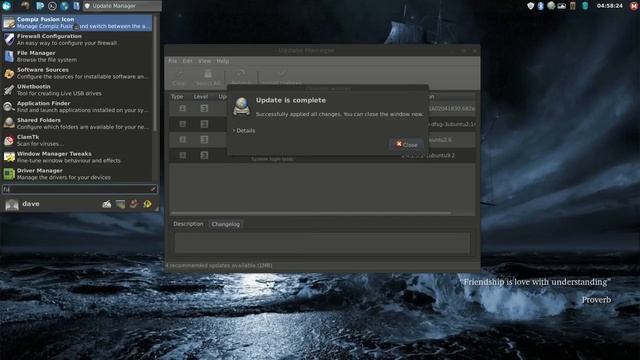Click the shield update icon in system tray
640x360 pixels.
(x=530, y=6)
